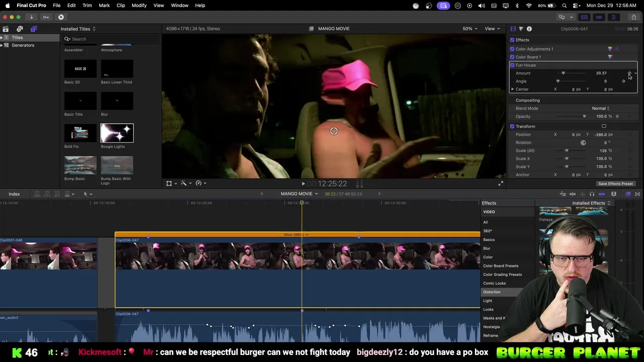Toggle the snapping button in timeline toolbar

[x=602, y=194]
